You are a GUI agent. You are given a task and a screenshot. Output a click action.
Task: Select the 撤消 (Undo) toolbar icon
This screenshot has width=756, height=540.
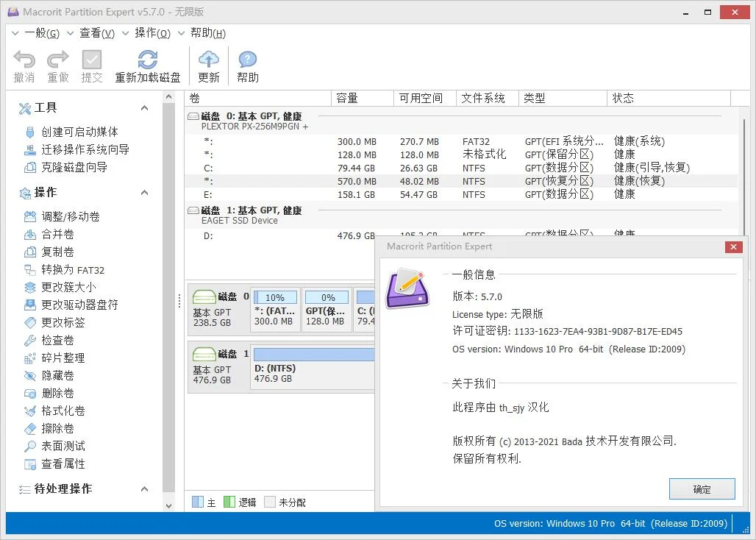click(x=24, y=65)
